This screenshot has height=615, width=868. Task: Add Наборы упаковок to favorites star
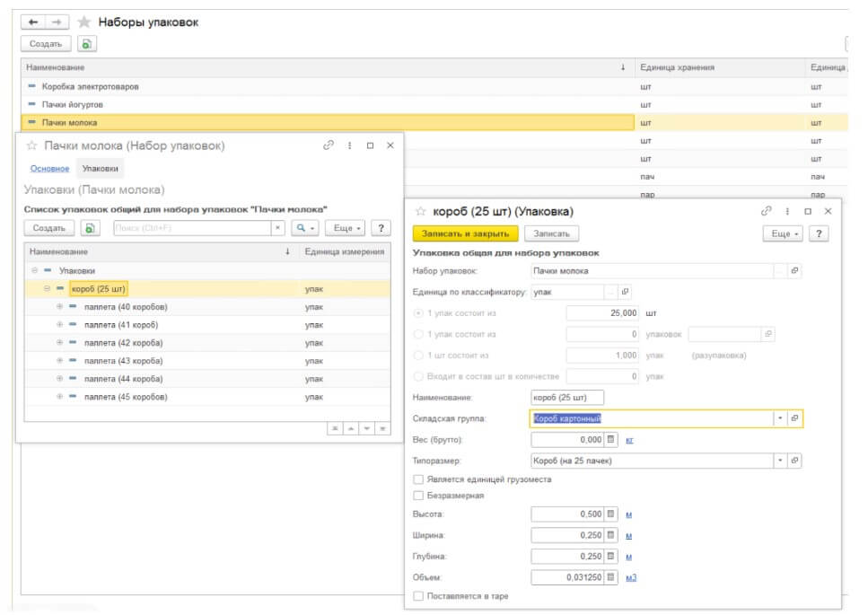click(x=84, y=22)
